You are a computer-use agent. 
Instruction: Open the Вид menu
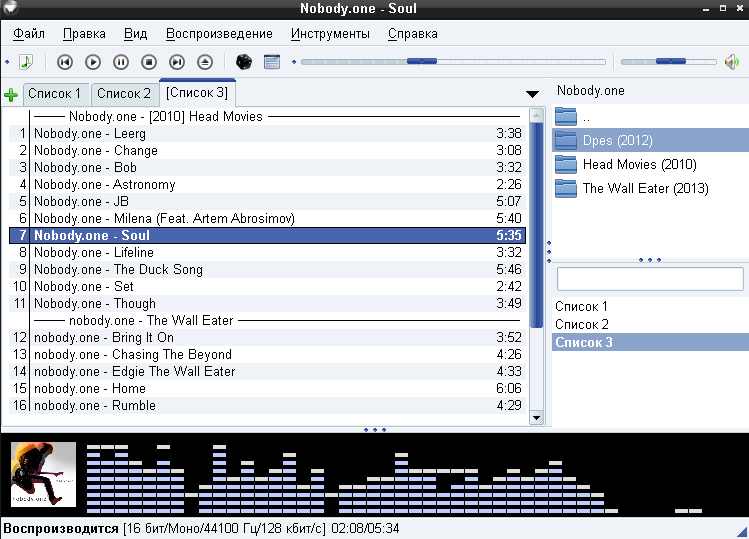click(135, 33)
